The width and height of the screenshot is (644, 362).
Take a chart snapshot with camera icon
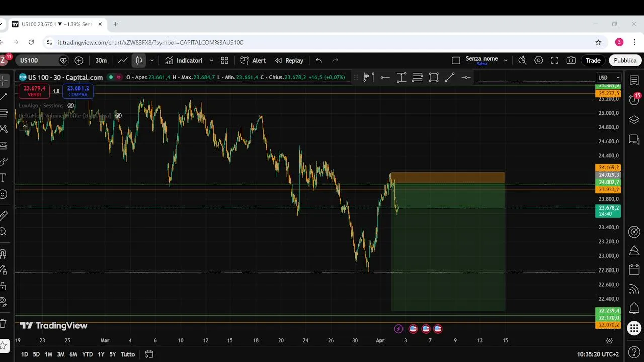(571, 60)
